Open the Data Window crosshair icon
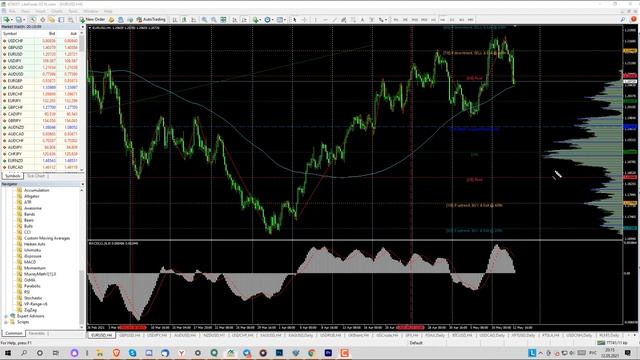This screenshot has width=640, height=360. [x=42, y=19]
